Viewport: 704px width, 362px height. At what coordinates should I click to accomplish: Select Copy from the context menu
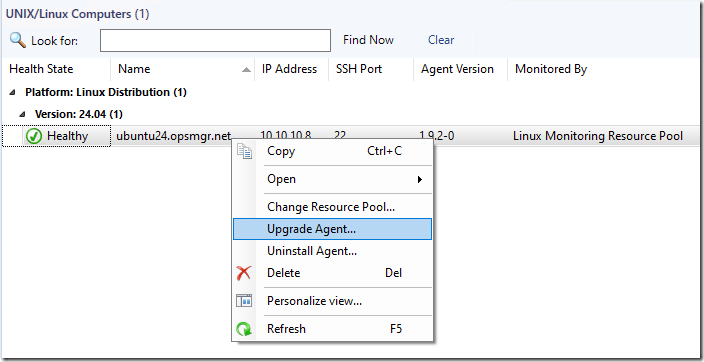332,151
